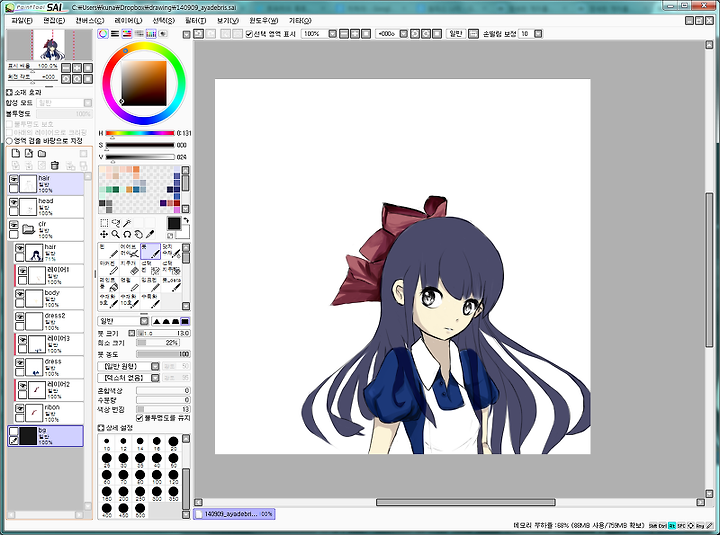Select the rectangular selection tool
The image size is (720, 535).
coord(104,223)
